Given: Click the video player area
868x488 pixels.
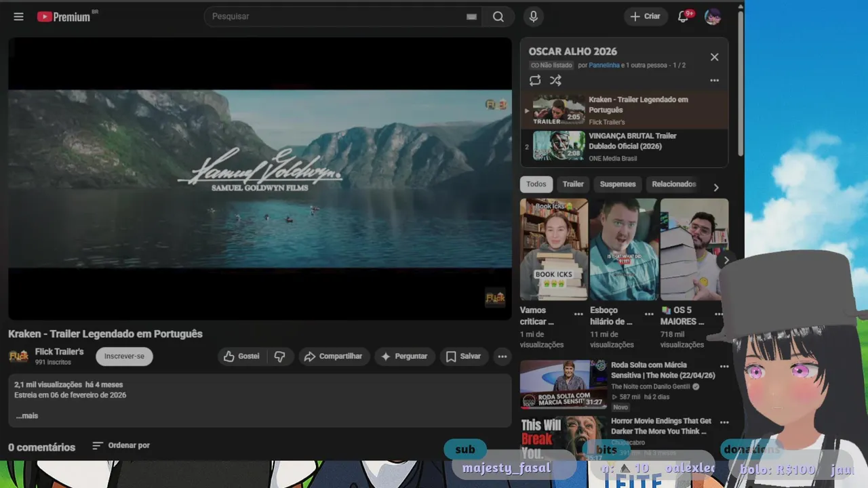Looking at the screenshot, I should 260,178.
